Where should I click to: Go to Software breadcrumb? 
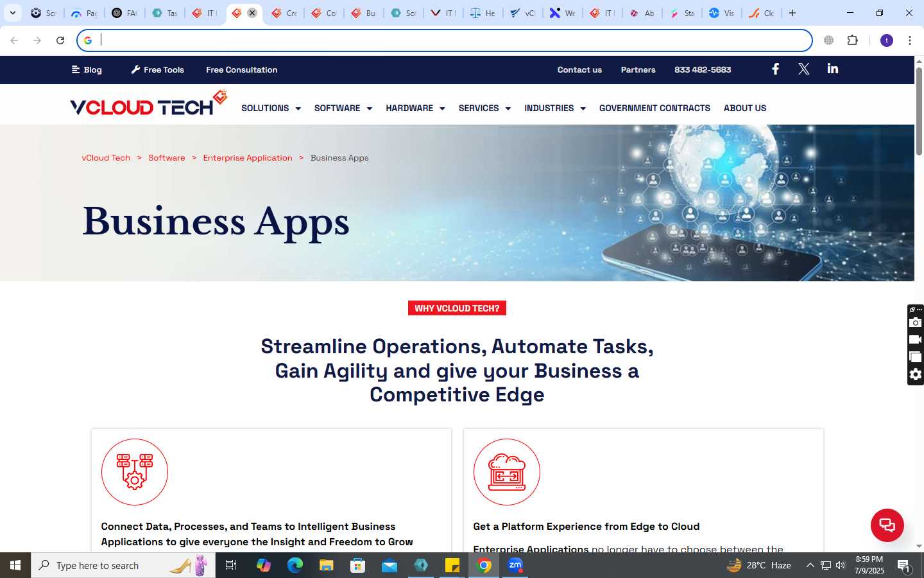166,157
